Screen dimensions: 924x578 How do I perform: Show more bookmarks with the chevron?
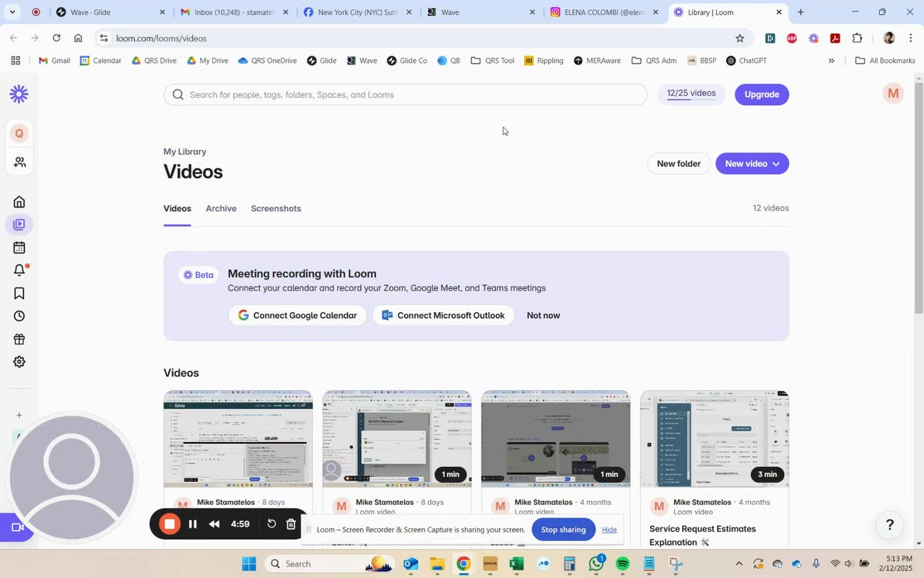point(831,61)
